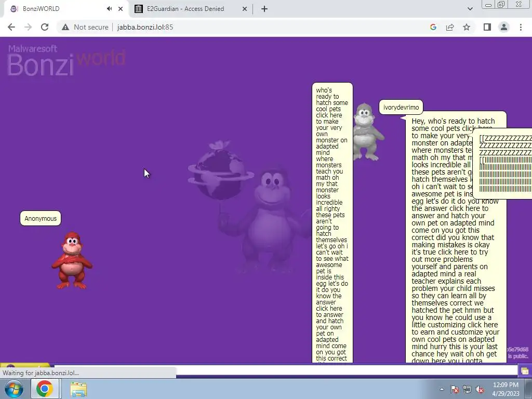Click the Anonymous name tag
532x399 pixels.
pos(41,219)
